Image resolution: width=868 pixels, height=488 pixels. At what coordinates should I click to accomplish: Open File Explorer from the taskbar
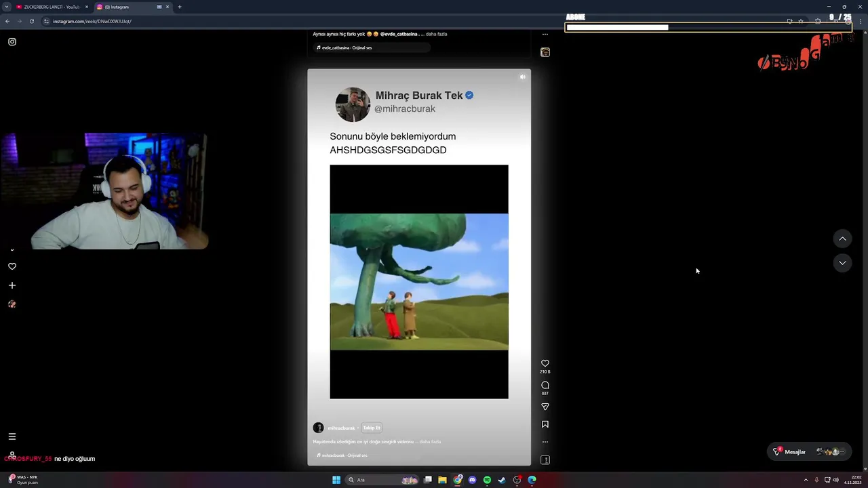(x=442, y=480)
